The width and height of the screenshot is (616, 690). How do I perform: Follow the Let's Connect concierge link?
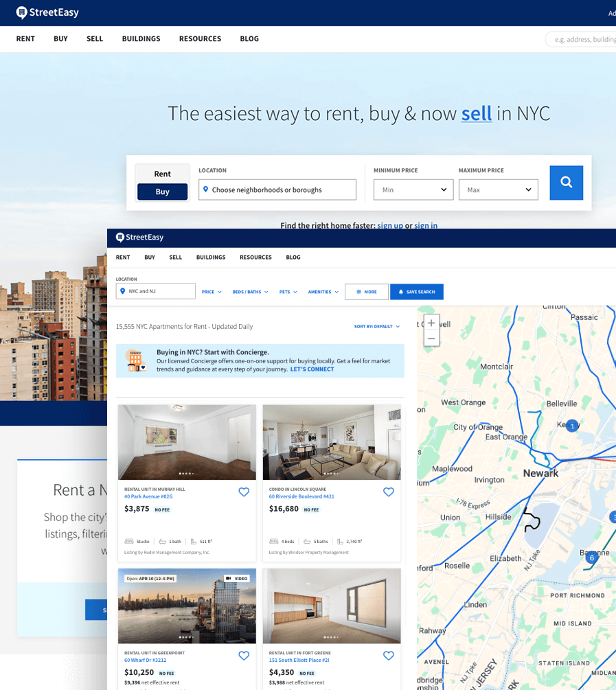pos(312,369)
